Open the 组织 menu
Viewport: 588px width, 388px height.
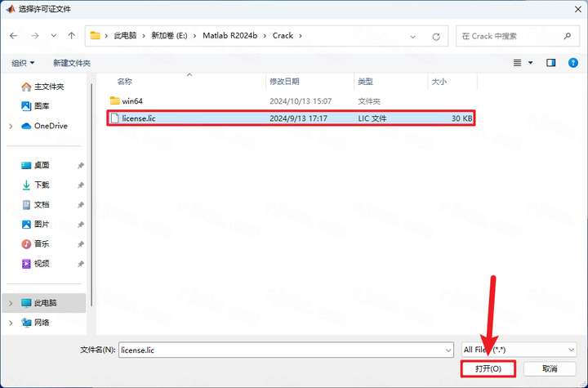(x=23, y=63)
